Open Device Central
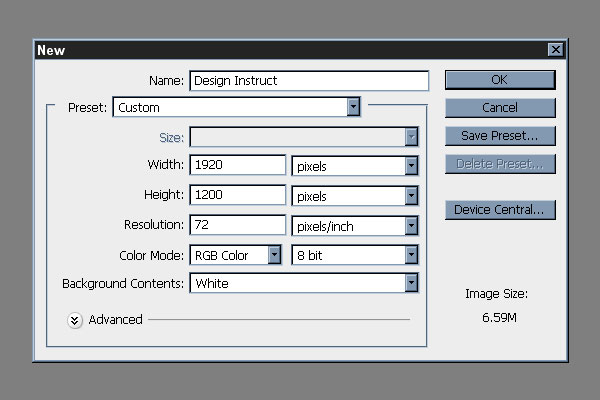The image size is (600, 400). [500, 209]
